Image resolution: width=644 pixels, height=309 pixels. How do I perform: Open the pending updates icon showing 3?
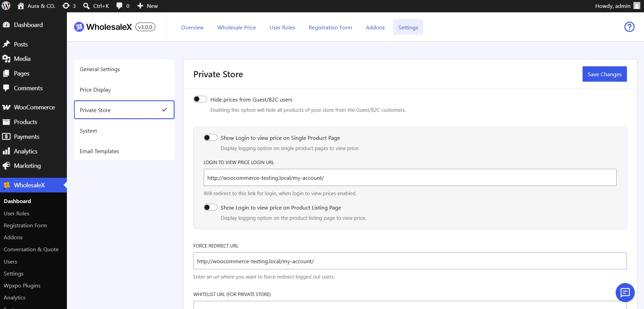(66, 6)
